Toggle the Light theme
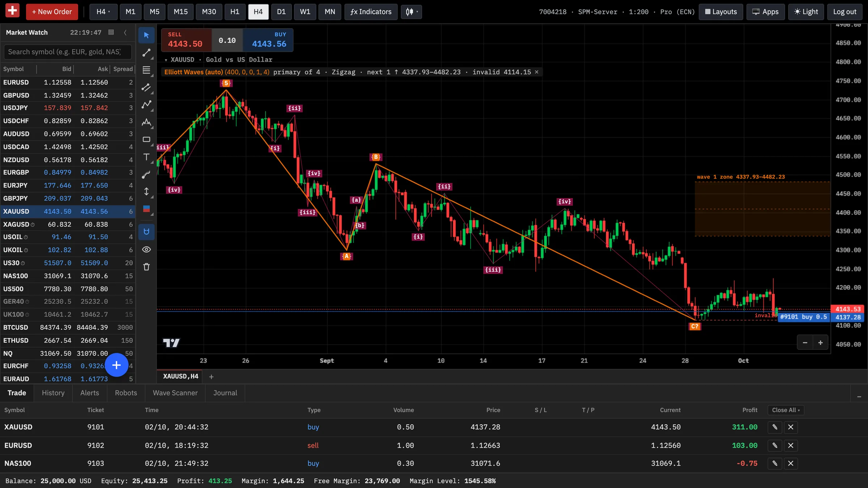 pos(806,12)
